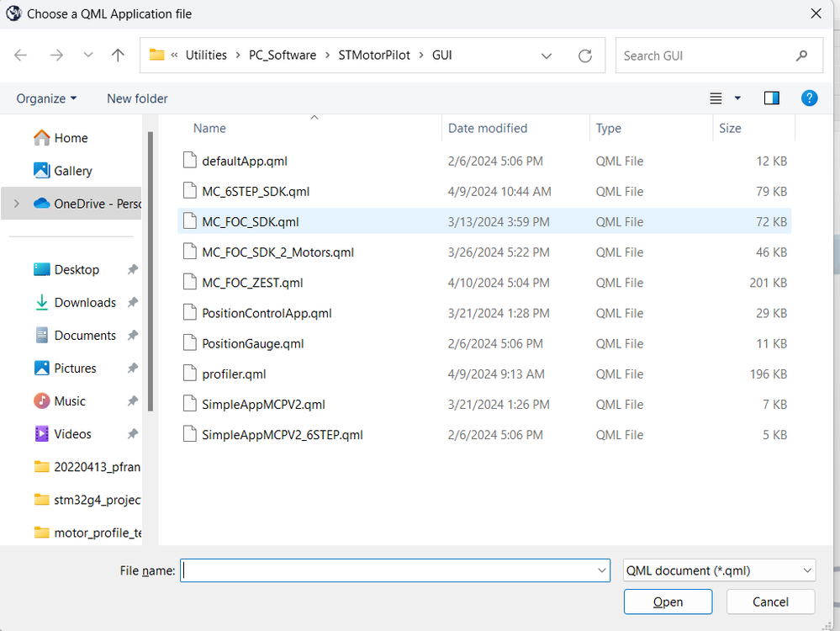Select the PositionControlApp.qml file

[x=484, y=313]
